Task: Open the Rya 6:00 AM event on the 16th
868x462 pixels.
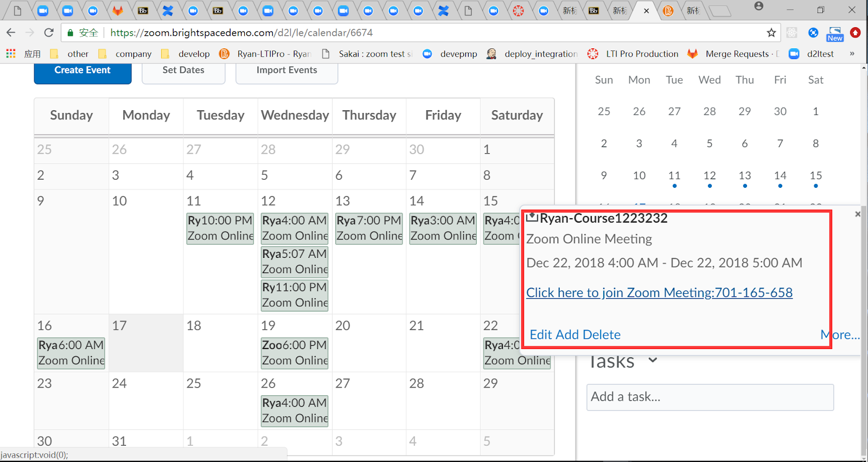Action: coord(71,353)
